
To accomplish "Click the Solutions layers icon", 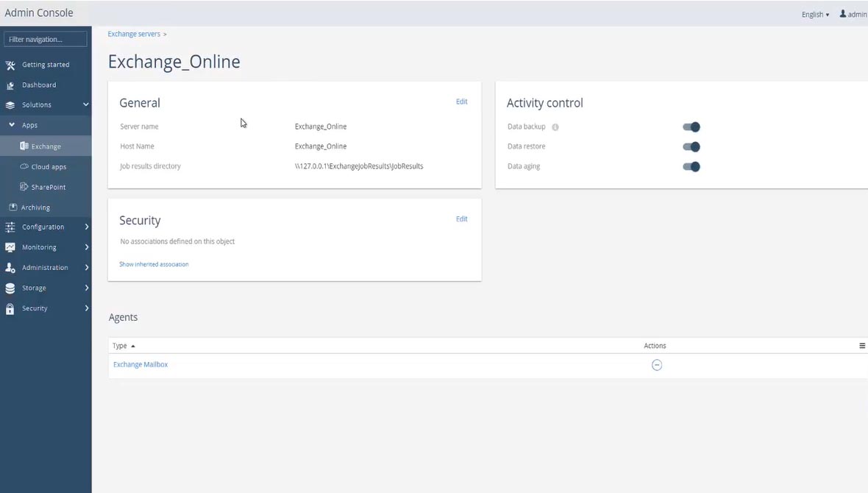I will (10, 105).
